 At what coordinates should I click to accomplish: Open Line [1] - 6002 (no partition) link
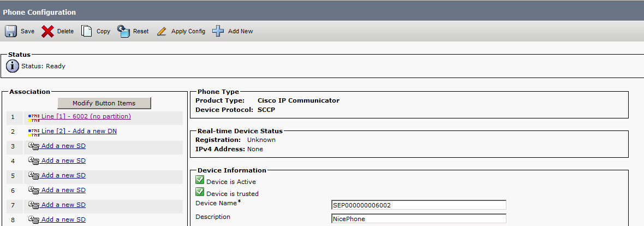86,116
